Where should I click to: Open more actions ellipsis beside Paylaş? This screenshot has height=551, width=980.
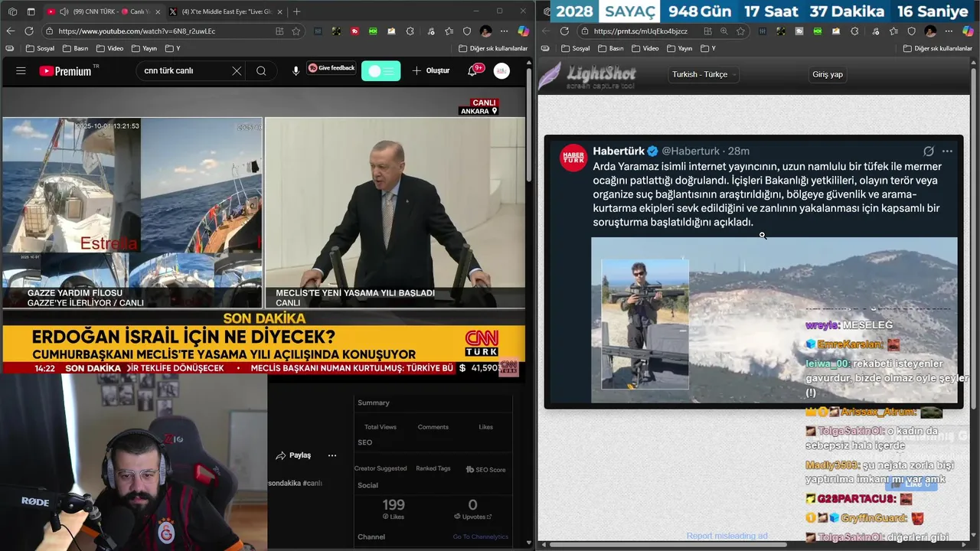pos(332,455)
